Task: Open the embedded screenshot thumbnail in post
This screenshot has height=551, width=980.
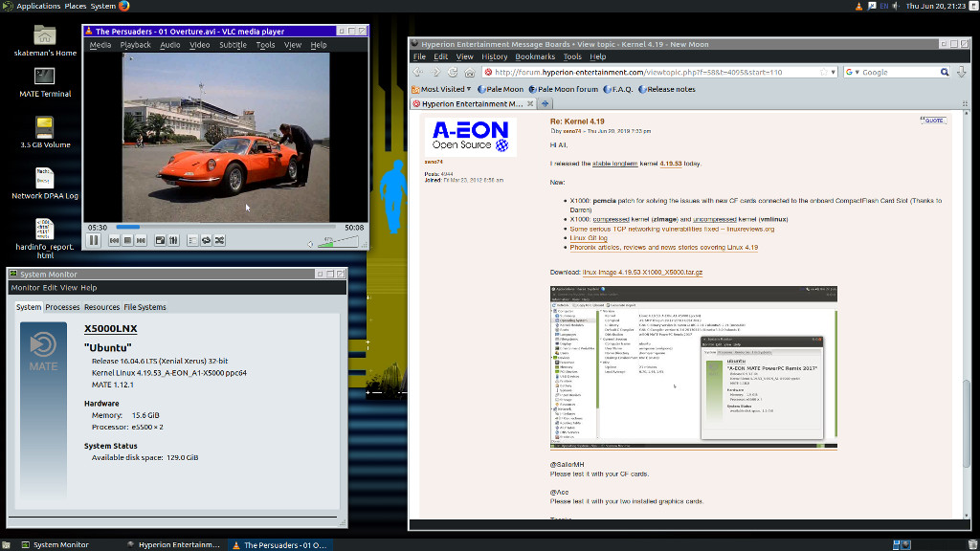Action: click(x=693, y=367)
